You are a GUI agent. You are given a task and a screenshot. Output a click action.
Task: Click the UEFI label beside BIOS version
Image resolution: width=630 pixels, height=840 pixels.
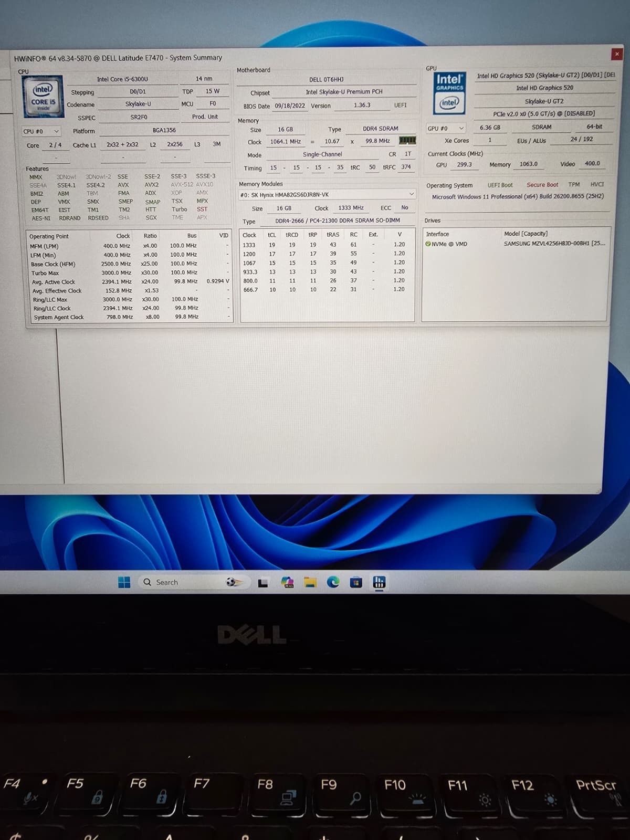coord(400,105)
